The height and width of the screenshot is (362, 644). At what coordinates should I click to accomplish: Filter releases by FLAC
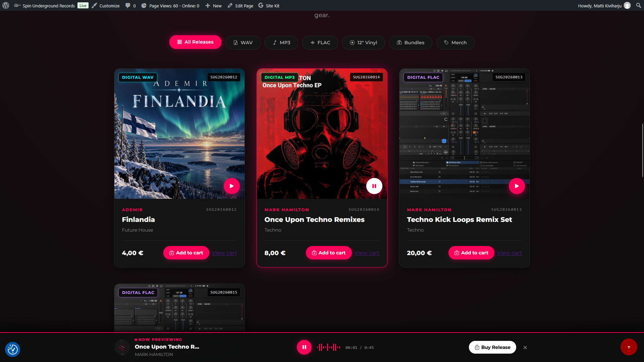pyautogui.click(x=320, y=43)
